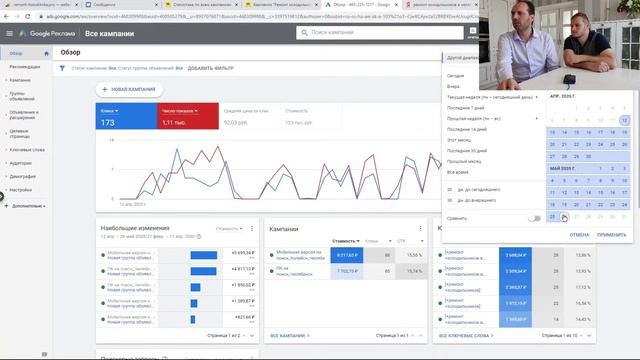The width and height of the screenshot is (640, 360).
Task: Open the ПК на поиск campaign link in Кампании card
Action: pyautogui.click(x=294, y=271)
